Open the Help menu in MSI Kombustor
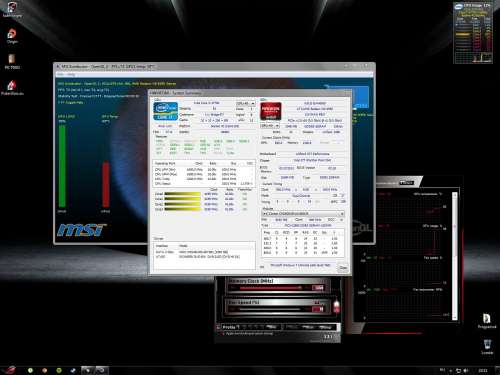 click(x=71, y=74)
